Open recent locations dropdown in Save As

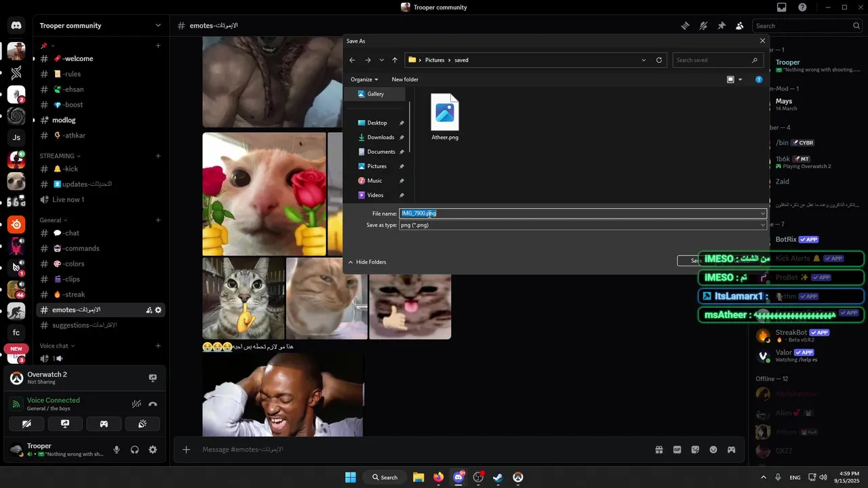tap(382, 60)
